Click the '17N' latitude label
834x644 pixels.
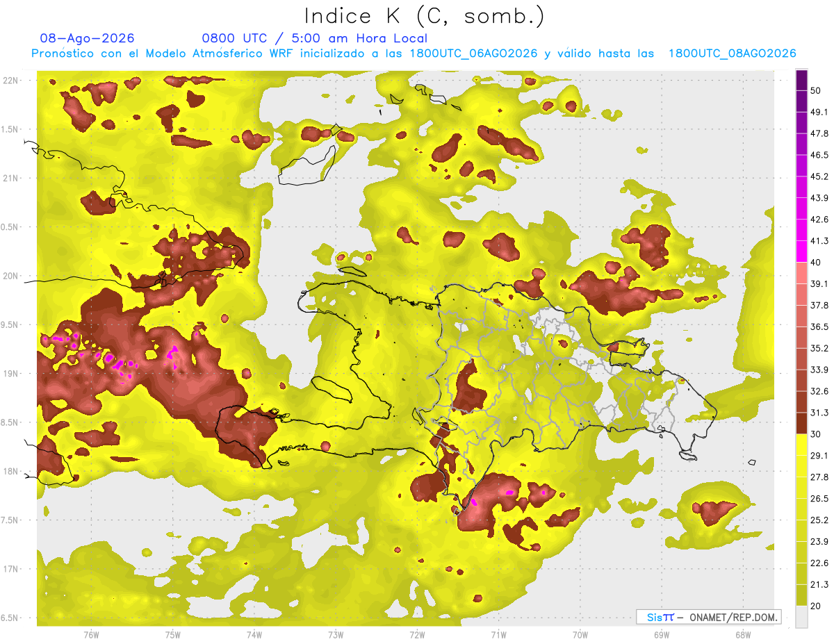tap(11, 569)
